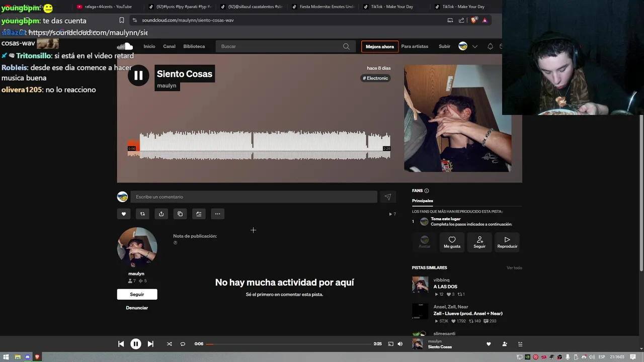The image size is (644, 362).
Task: Follow maulyn with the Seguir button
Action: point(137,294)
